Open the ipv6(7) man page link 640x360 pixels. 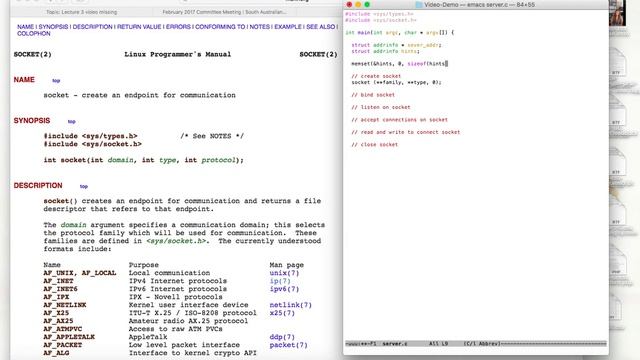tap(284, 289)
